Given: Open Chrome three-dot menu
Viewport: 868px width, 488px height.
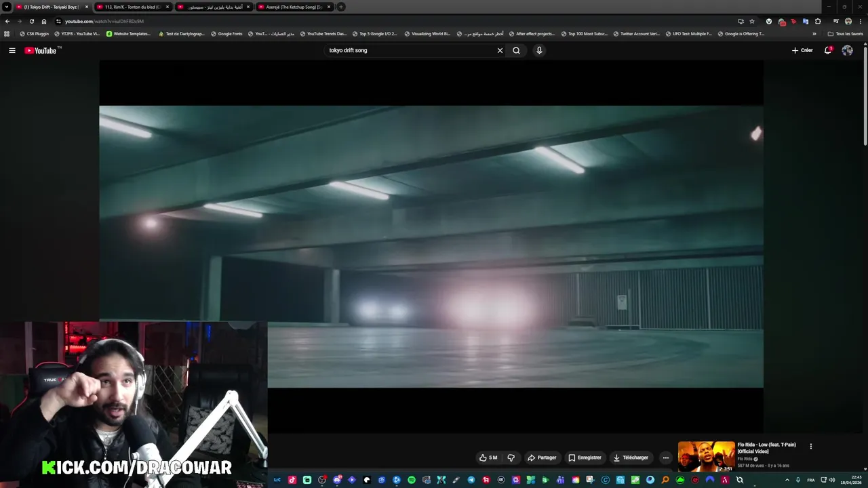Looking at the screenshot, I should [x=861, y=21].
